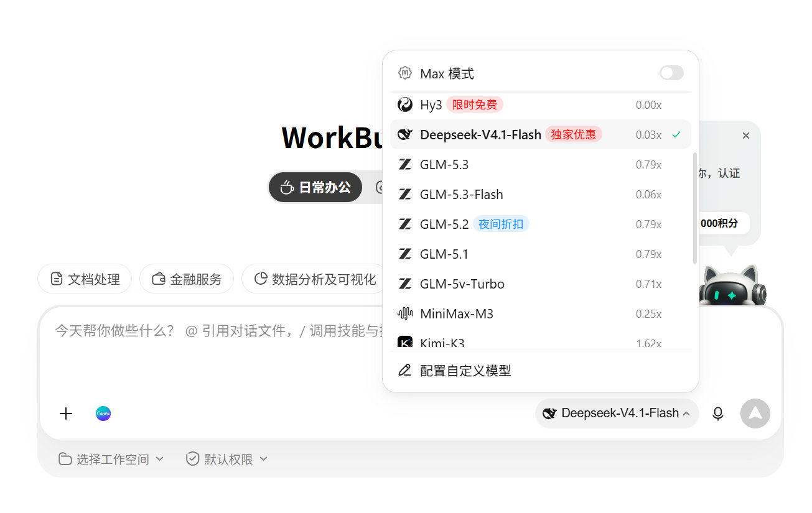Viewport: 812px width, 513px height.
Task: Click the 独家优惠 badge
Action: 573,134
